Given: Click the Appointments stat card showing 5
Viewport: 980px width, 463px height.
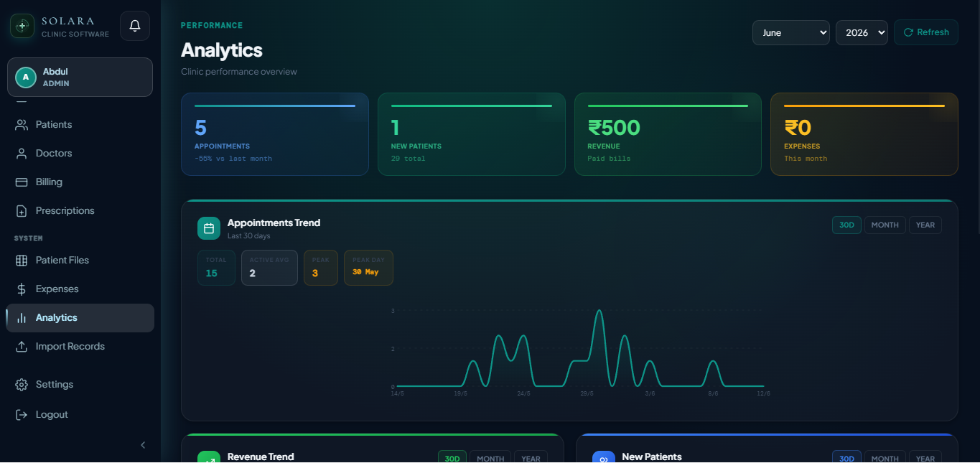Looking at the screenshot, I should point(275,134).
